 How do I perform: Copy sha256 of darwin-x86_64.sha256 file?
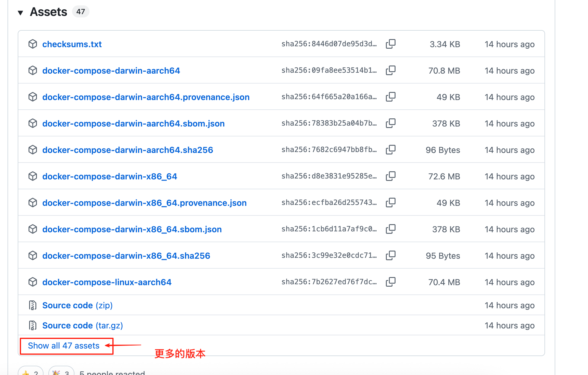[x=391, y=255]
